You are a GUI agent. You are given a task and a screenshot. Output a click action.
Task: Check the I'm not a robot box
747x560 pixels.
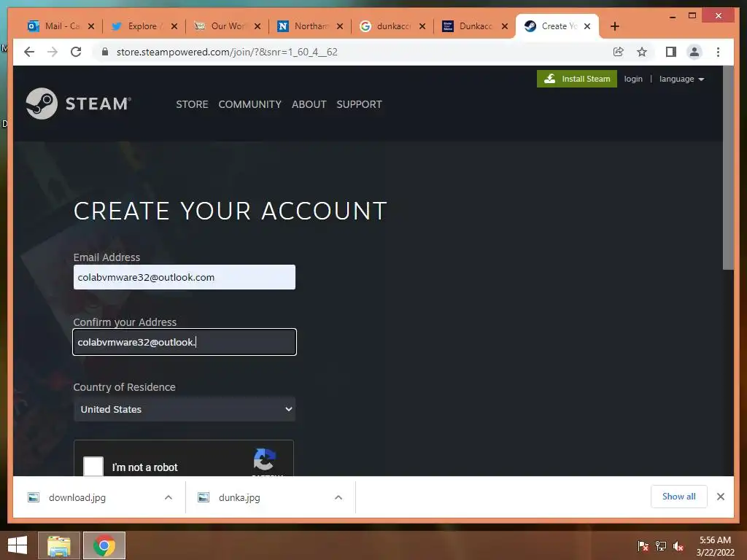point(93,466)
